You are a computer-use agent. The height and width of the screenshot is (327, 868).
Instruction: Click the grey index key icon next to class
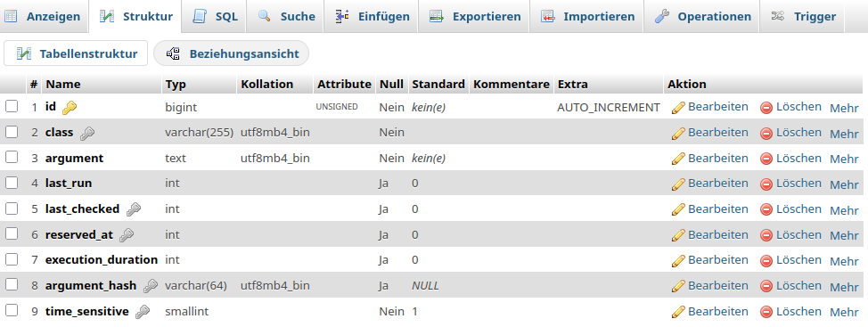pos(87,134)
